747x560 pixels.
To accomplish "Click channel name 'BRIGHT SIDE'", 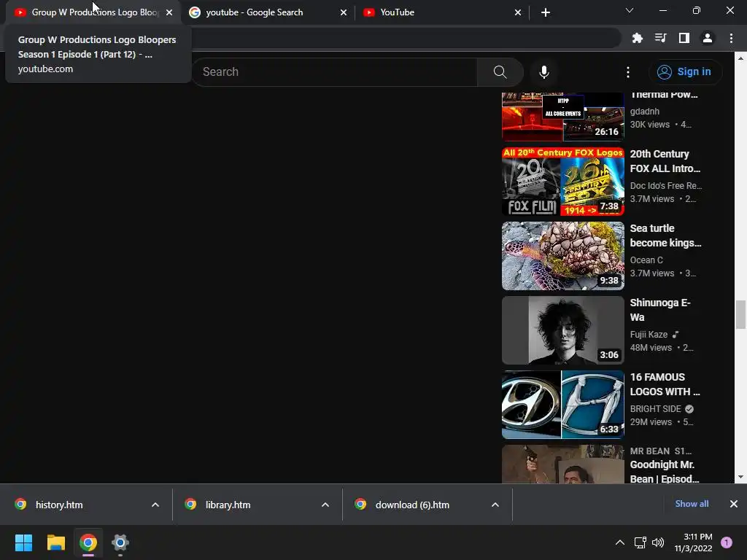I will point(655,409).
